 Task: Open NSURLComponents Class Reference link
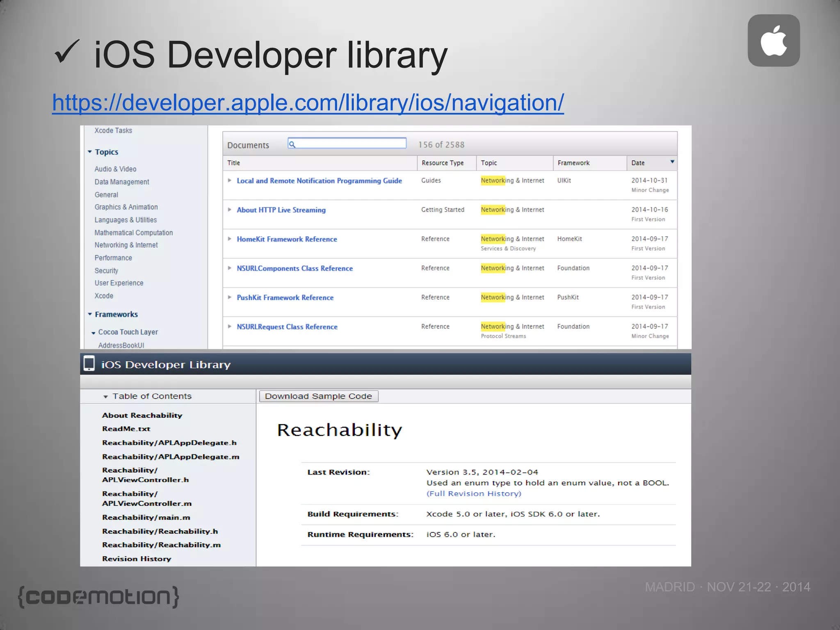294,268
